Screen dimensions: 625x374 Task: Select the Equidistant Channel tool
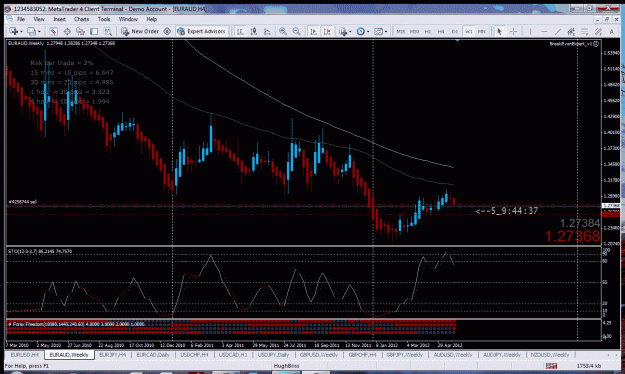coord(571,31)
